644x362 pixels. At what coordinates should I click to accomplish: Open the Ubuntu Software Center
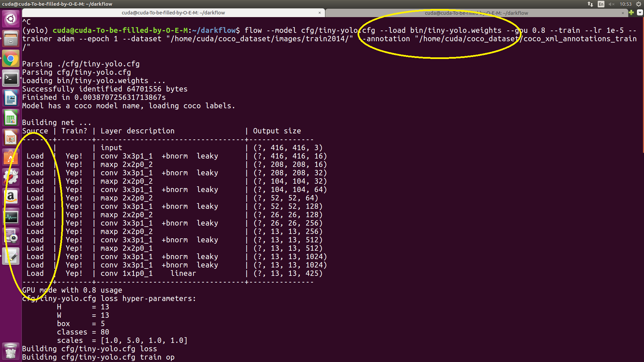11,157
